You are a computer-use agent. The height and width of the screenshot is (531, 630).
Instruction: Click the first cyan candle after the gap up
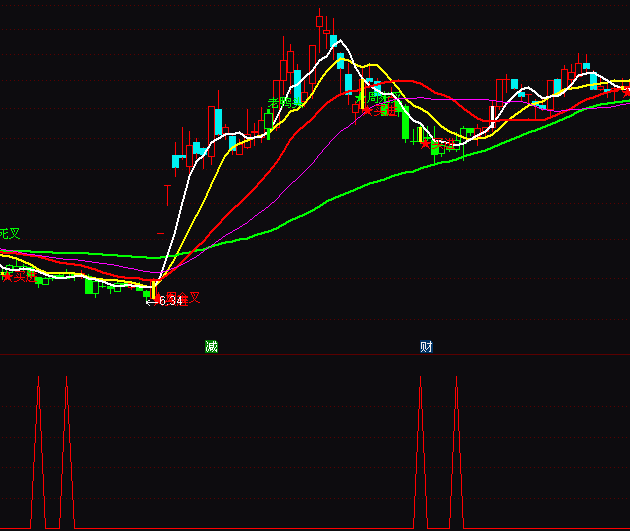[177, 160]
